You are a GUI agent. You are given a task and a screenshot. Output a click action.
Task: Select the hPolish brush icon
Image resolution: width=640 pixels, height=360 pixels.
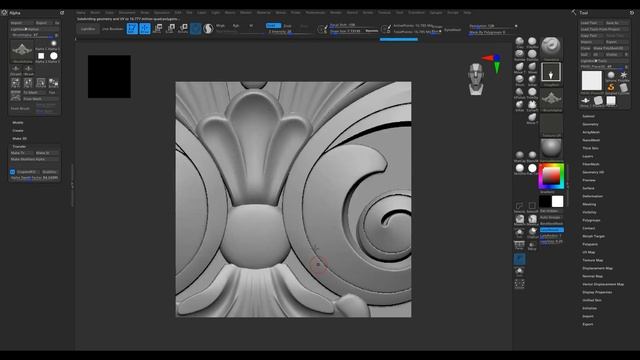tap(520, 92)
